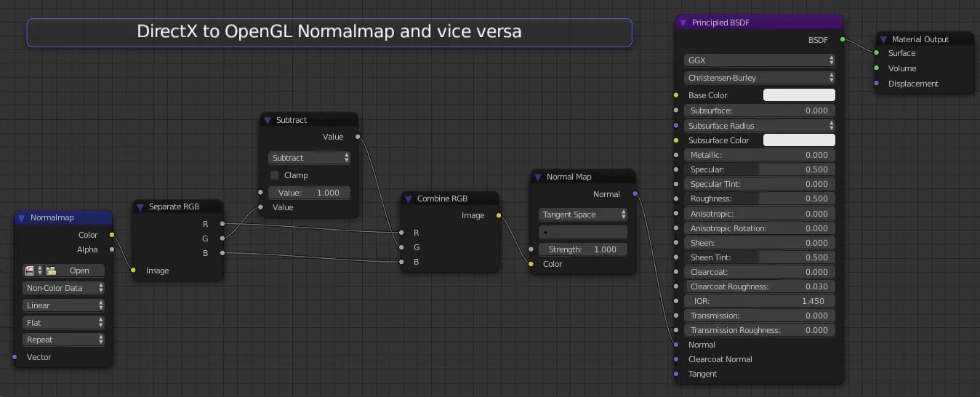This screenshot has width=980, height=397.
Task: Click Combine RGB Image output socket
Action: [499, 215]
